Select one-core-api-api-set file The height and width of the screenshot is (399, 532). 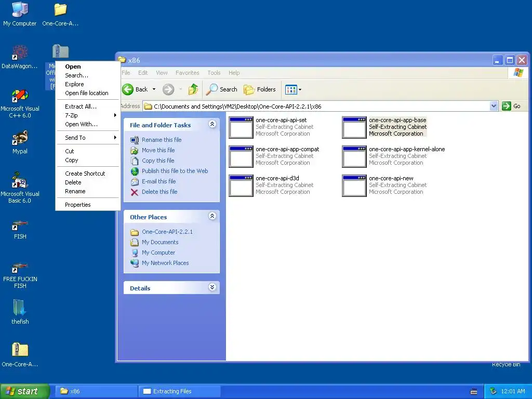271,127
